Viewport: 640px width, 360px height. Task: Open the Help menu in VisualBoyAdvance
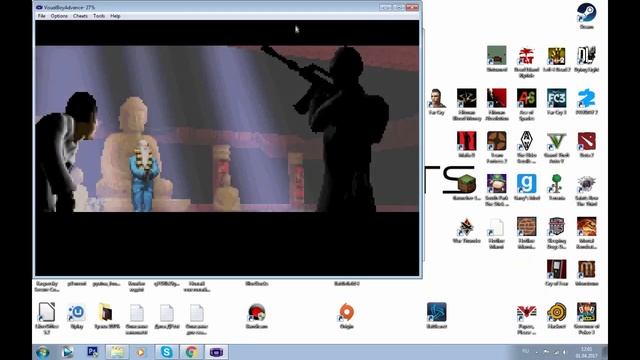click(x=115, y=16)
